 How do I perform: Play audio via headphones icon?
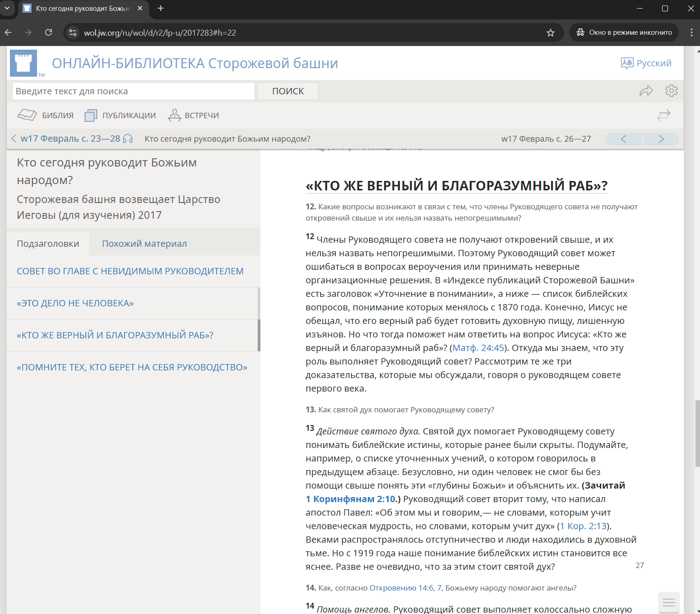pos(128,139)
